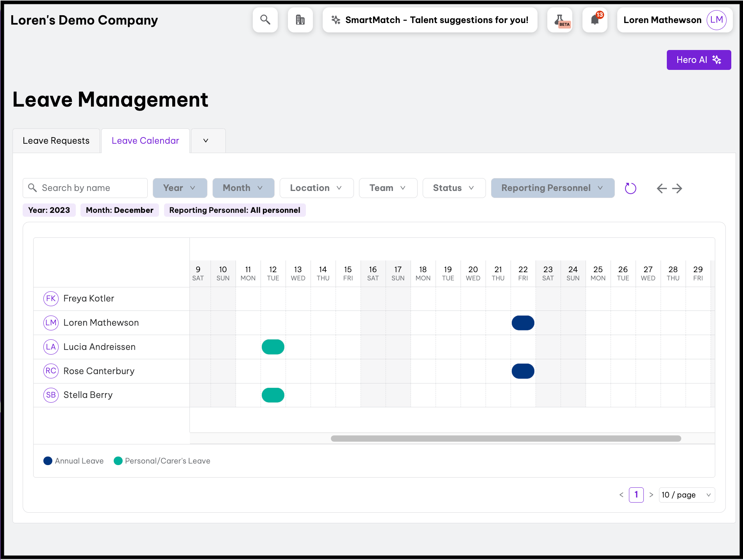Go to previous period with left arrow
743x560 pixels.
coord(661,189)
